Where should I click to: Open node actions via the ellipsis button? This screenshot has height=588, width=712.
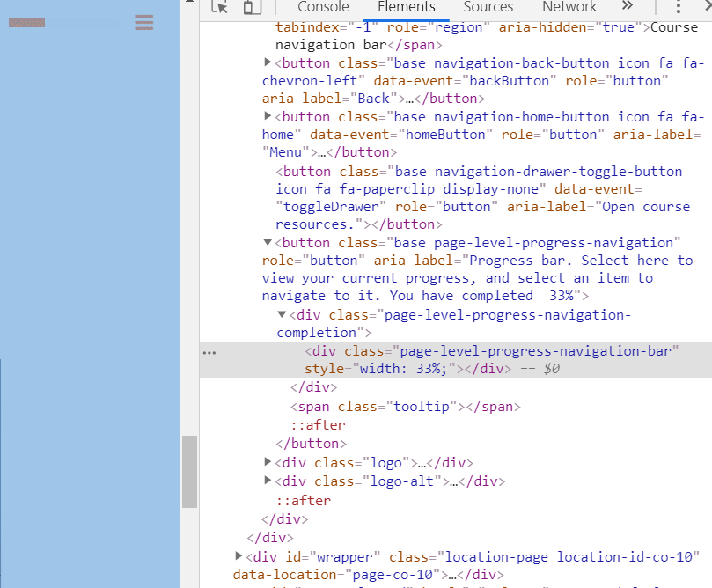(x=209, y=352)
